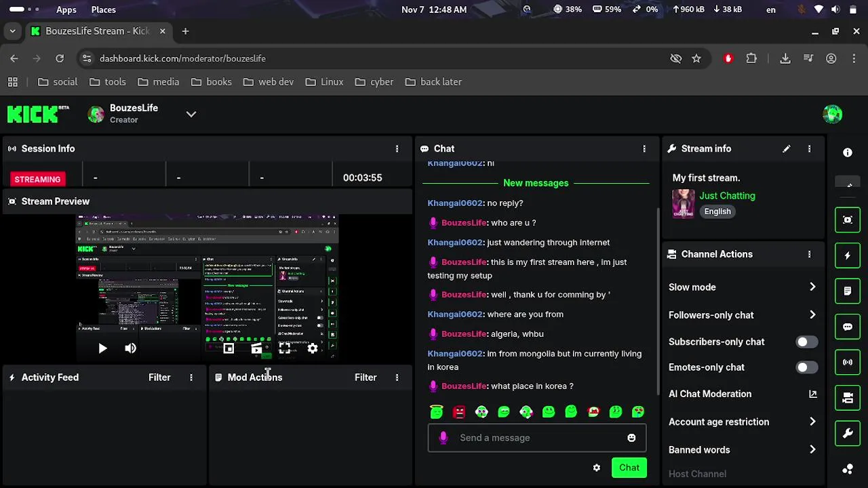Click the Kick logo
Screen dimensions: 868x488
coord(38,114)
